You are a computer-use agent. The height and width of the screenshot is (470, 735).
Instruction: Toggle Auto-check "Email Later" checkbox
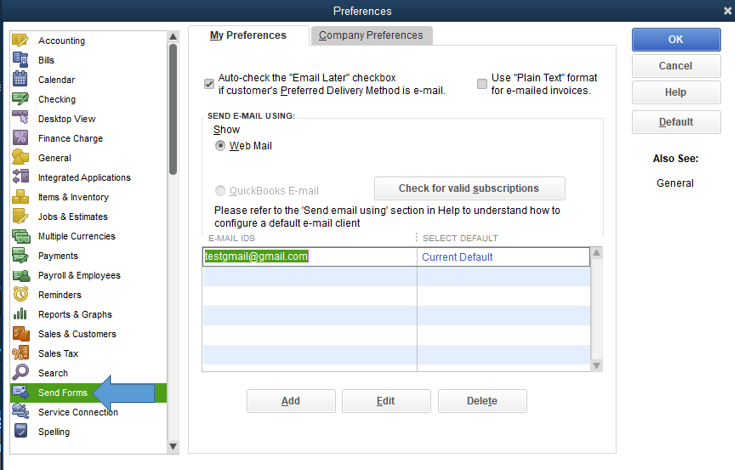click(x=209, y=84)
